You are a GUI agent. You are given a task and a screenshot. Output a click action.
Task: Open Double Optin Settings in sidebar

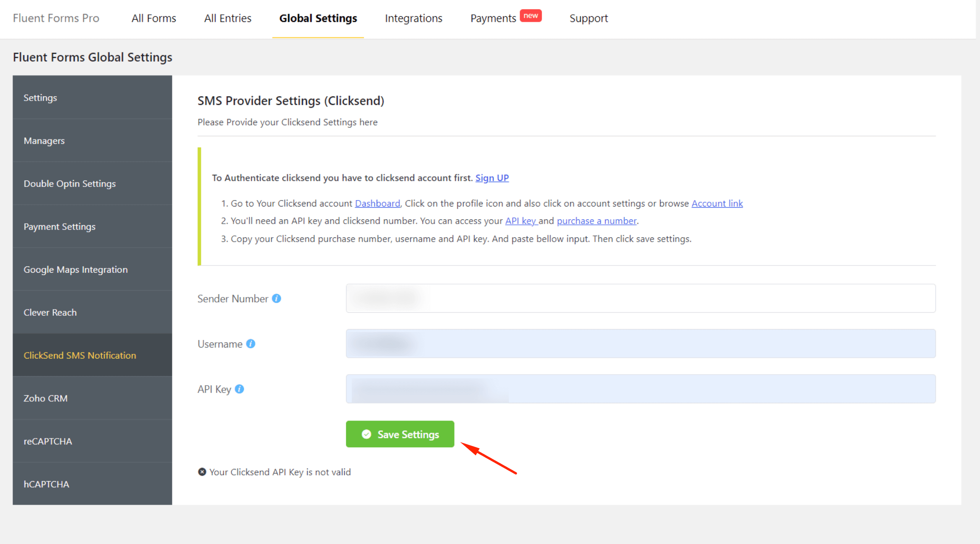tap(92, 183)
